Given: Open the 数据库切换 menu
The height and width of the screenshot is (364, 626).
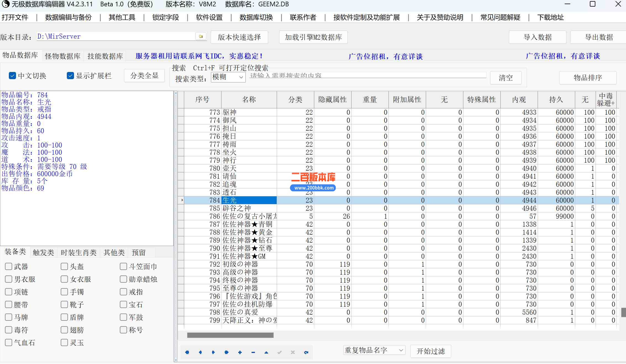Looking at the screenshot, I should 256,17.
